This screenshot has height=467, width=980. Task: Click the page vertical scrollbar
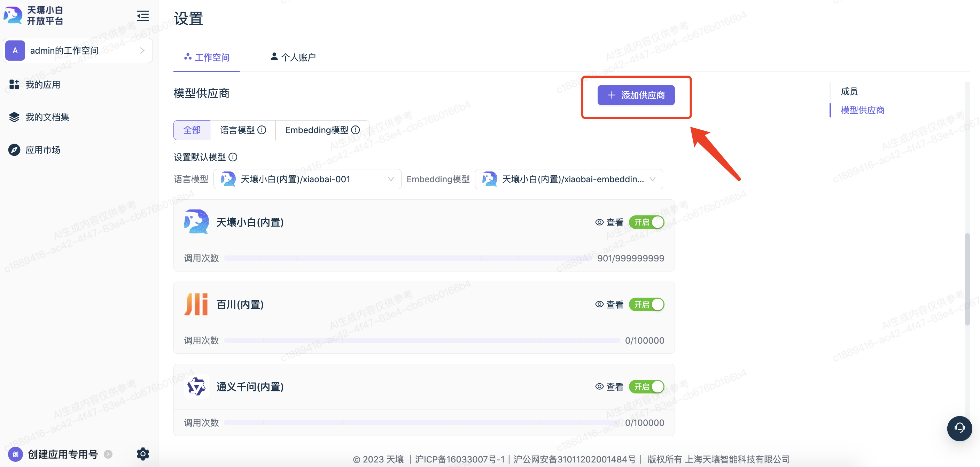(967, 279)
